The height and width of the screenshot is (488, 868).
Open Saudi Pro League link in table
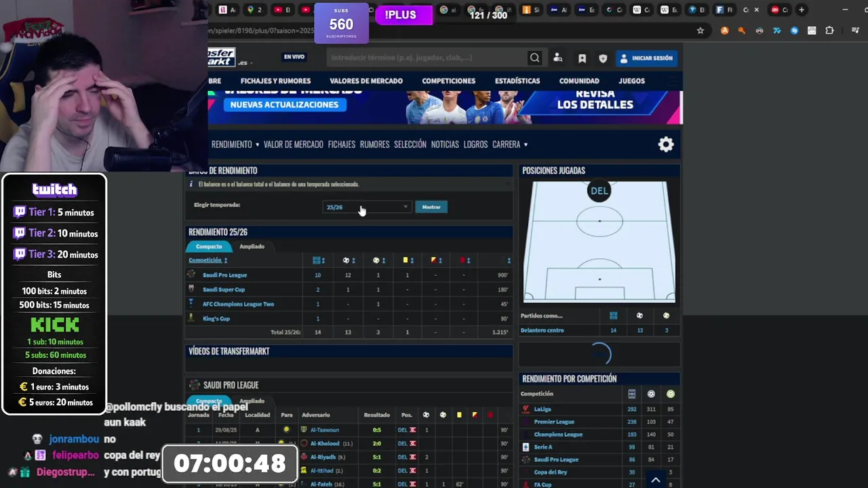point(224,275)
